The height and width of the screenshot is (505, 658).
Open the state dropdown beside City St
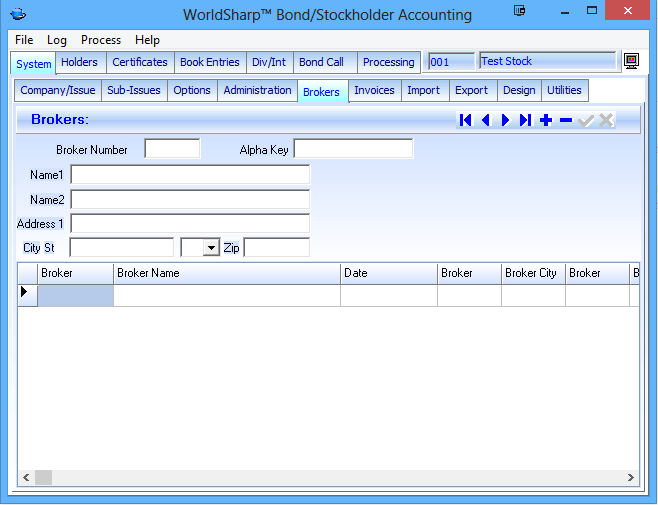pos(210,248)
